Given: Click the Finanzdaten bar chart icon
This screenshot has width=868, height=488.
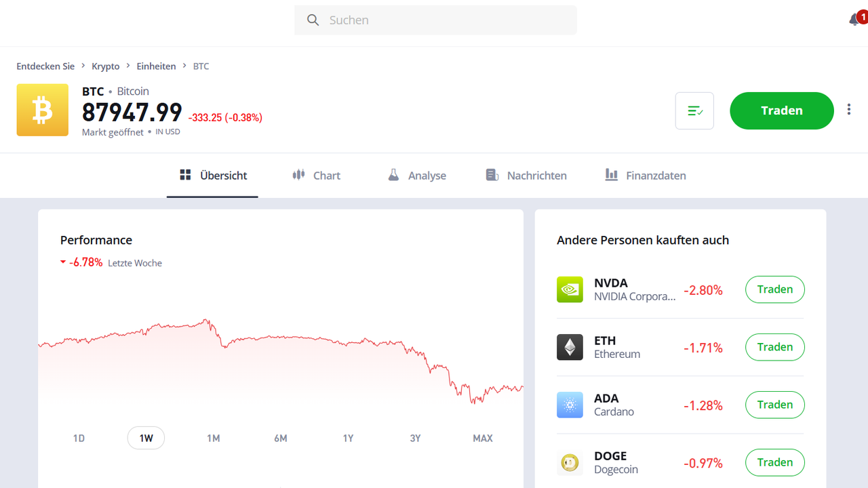Looking at the screenshot, I should tap(612, 175).
